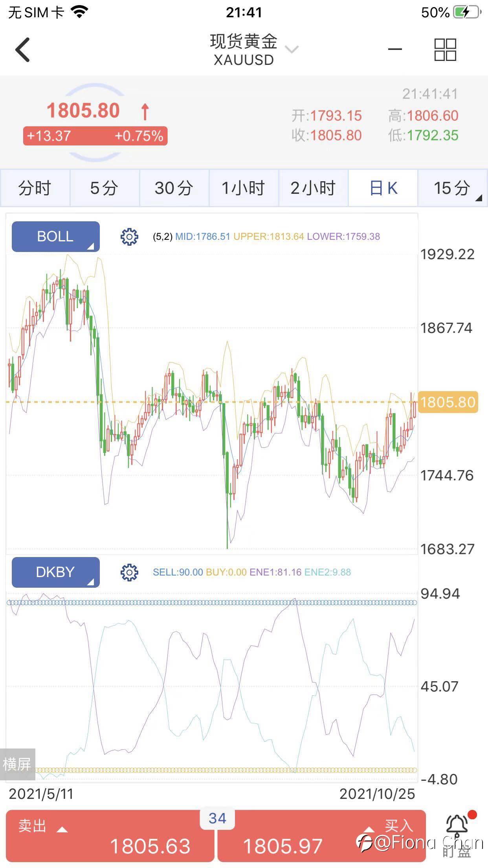Tap the red price up arrow

click(145, 112)
